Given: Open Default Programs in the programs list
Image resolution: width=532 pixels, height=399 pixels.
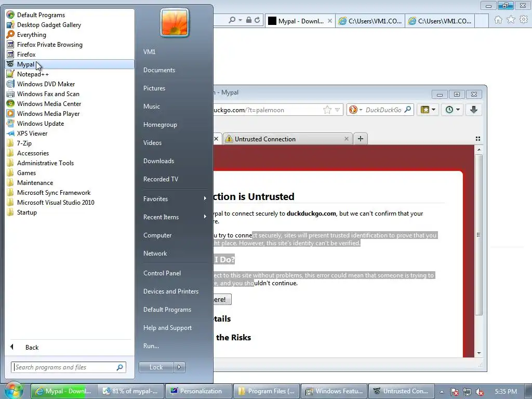Looking at the screenshot, I should point(70,15).
